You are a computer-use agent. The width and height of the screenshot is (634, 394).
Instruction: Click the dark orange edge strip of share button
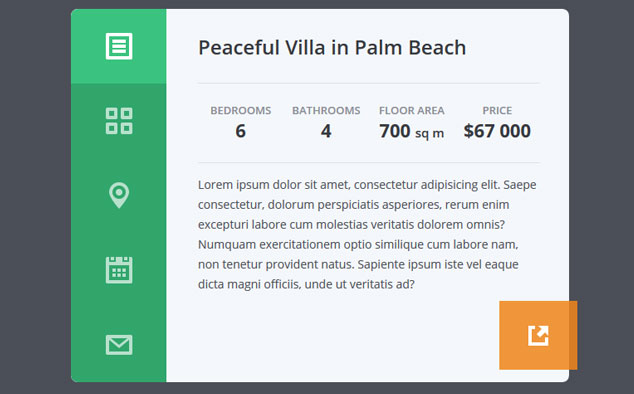point(573,335)
